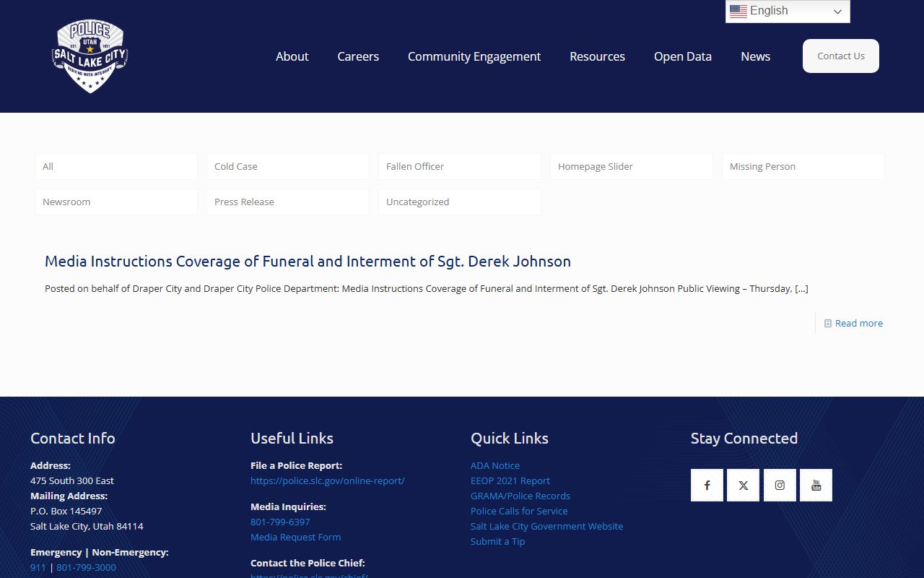Screen dimensions: 924x578
Task: Open Police Calls for Service link
Action: click(x=519, y=511)
